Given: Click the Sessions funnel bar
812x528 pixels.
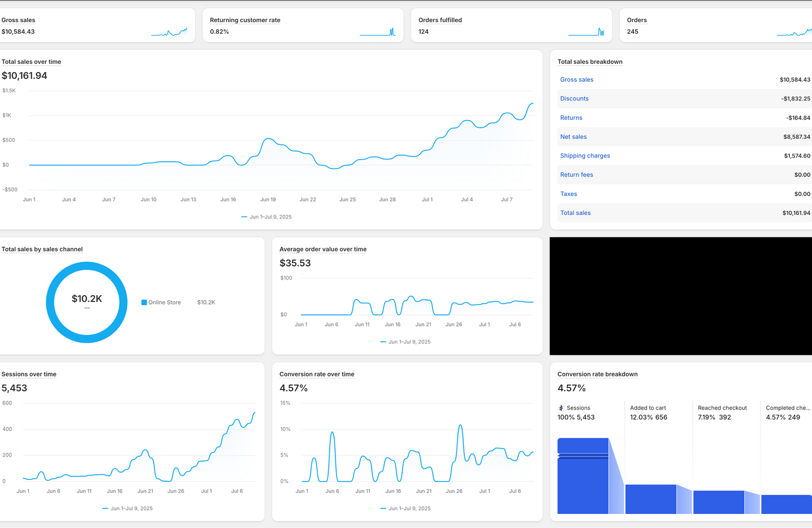Looking at the screenshot, I should 583,476.
